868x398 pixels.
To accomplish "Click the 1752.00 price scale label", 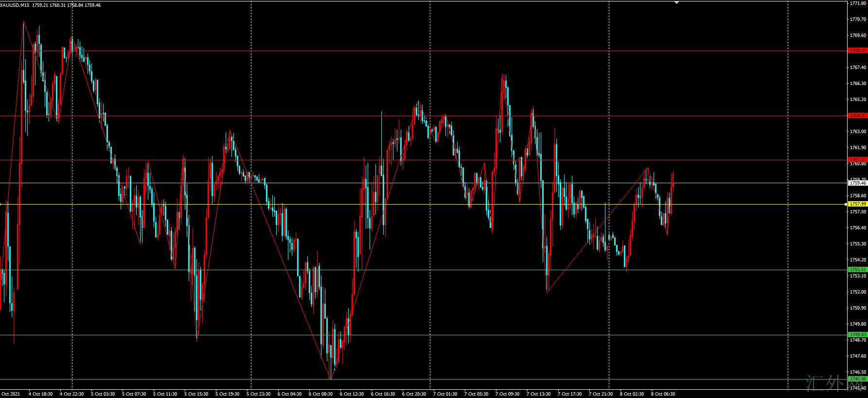I will click(857, 292).
